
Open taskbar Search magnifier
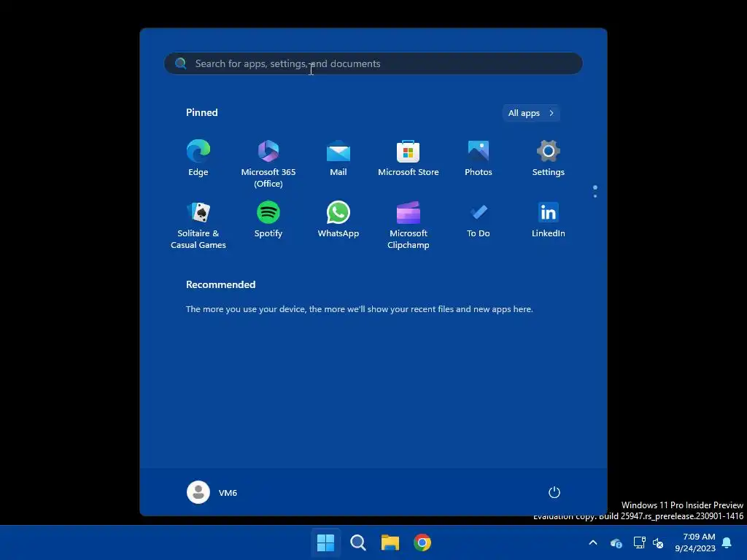pos(357,542)
